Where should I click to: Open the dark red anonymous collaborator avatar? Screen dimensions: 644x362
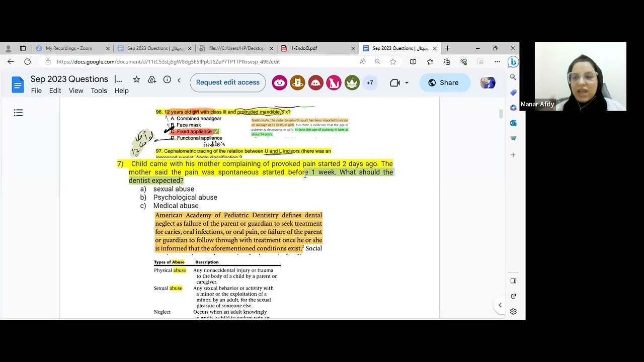pos(316,82)
